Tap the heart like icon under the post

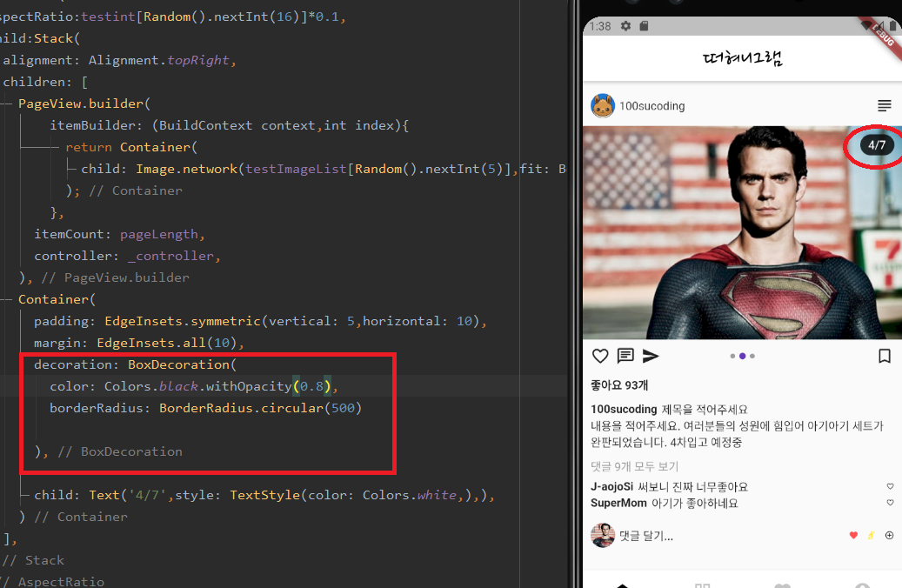(x=600, y=356)
